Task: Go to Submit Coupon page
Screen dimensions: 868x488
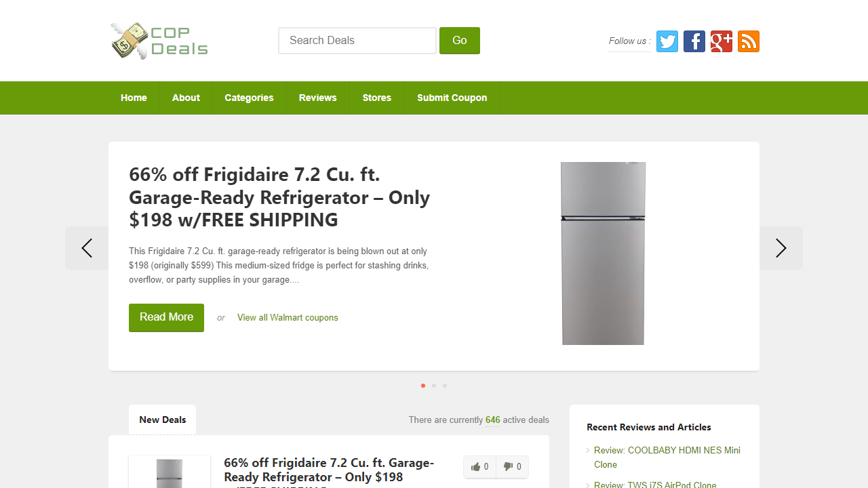Action: click(452, 98)
